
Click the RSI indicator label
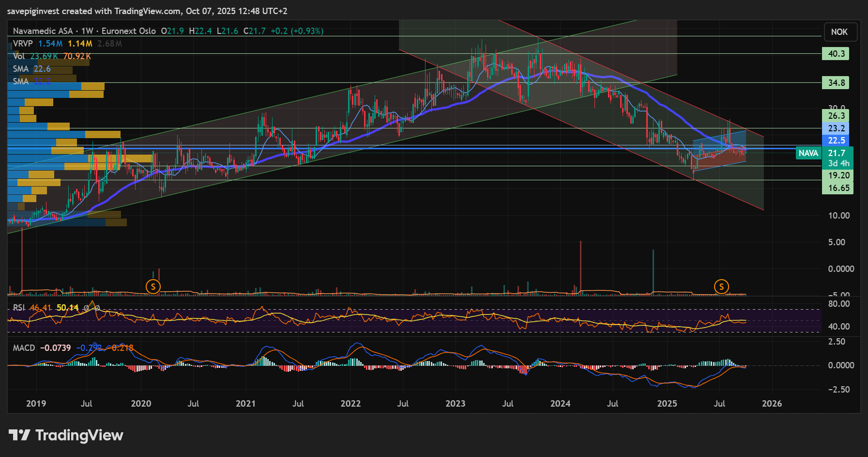pos(19,308)
